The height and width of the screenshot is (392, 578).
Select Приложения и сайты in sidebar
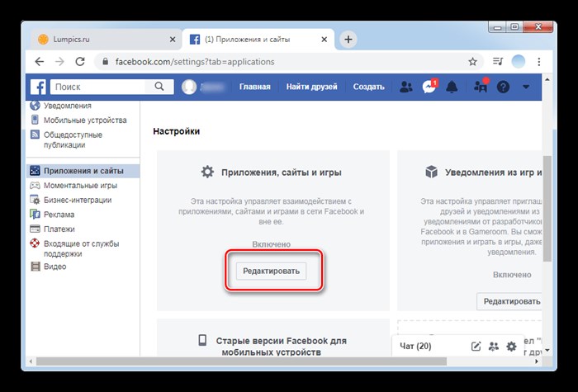(83, 171)
